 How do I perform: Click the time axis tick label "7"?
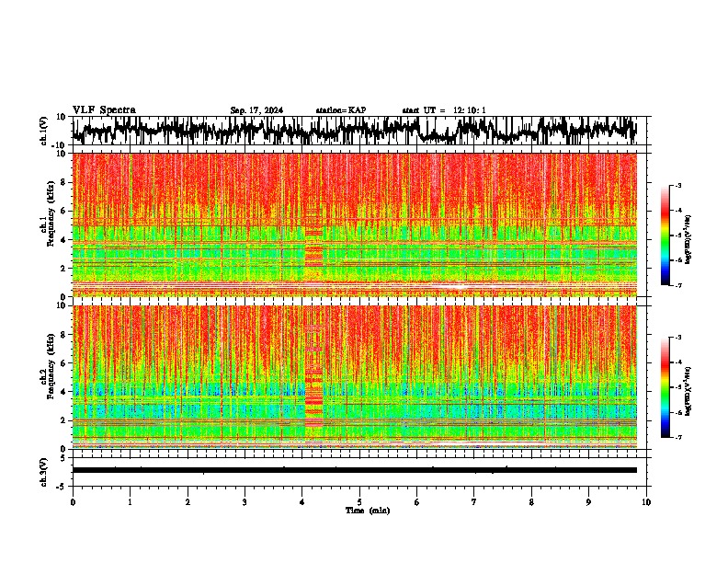(474, 502)
